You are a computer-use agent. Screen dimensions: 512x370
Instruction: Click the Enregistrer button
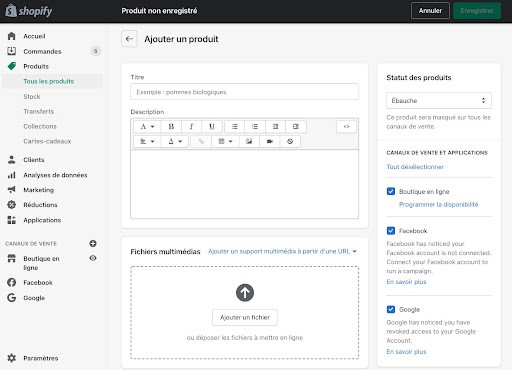(477, 11)
